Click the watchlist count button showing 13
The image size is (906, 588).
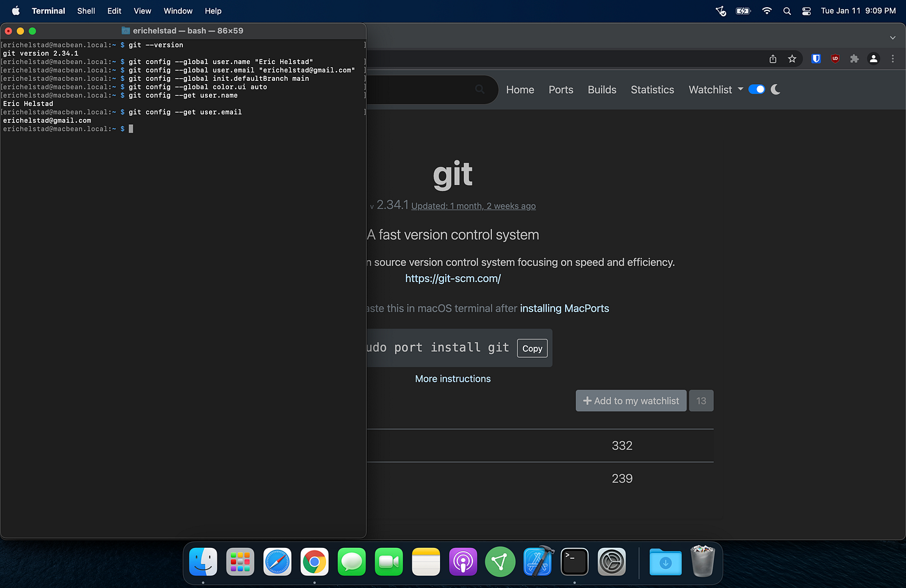(x=702, y=400)
